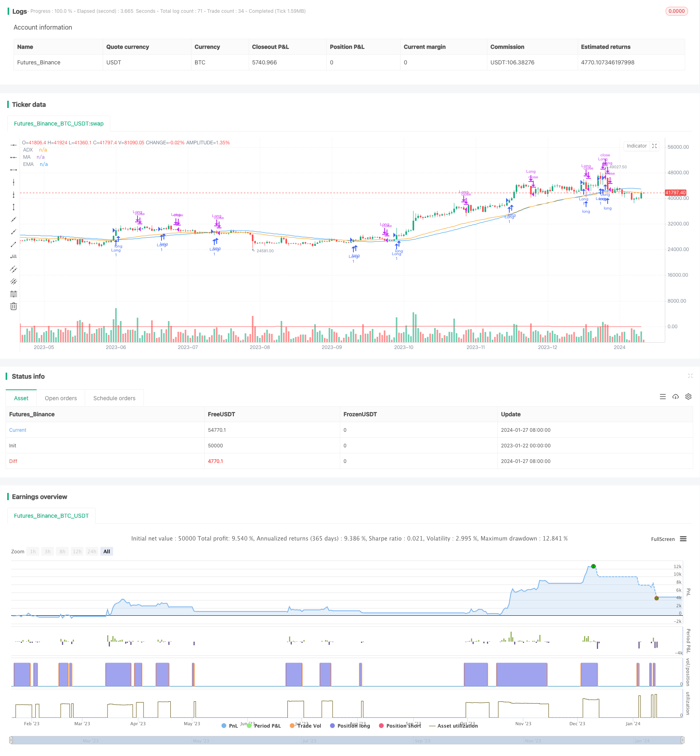Click the trash icon to clear chart drawings
The image size is (700, 756).
pyautogui.click(x=14, y=306)
